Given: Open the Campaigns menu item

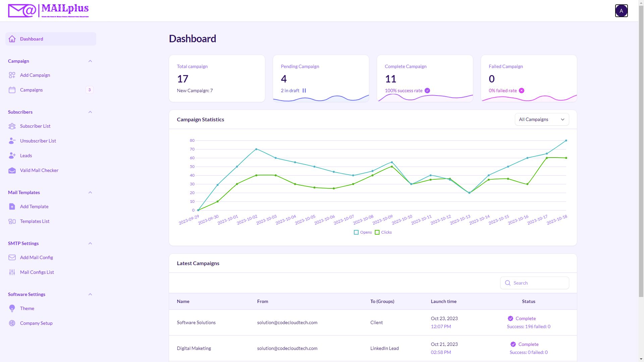Looking at the screenshot, I should point(32,90).
